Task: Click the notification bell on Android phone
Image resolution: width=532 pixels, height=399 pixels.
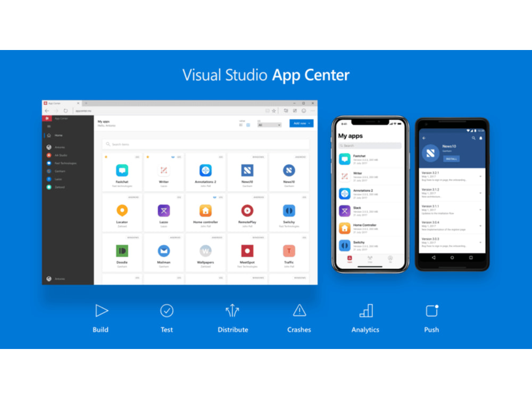Action: (x=481, y=138)
